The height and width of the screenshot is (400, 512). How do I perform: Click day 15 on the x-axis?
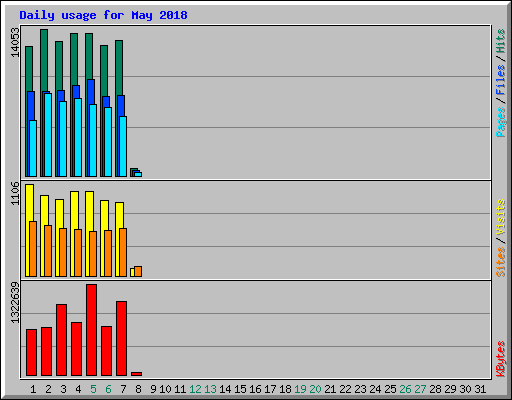tap(240, 389)
